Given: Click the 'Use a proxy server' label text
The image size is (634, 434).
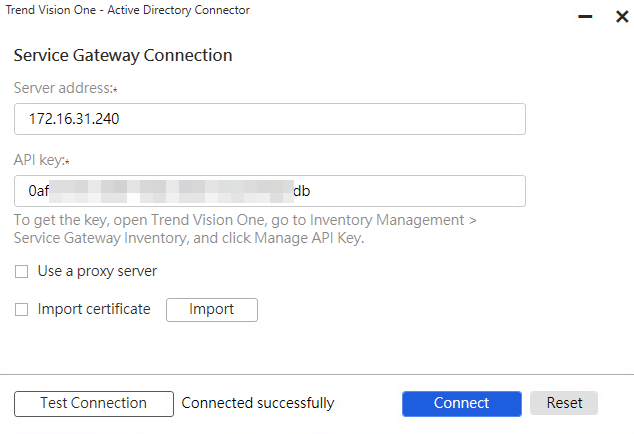Looking at the screenshot, I should (x=97, y=271).
